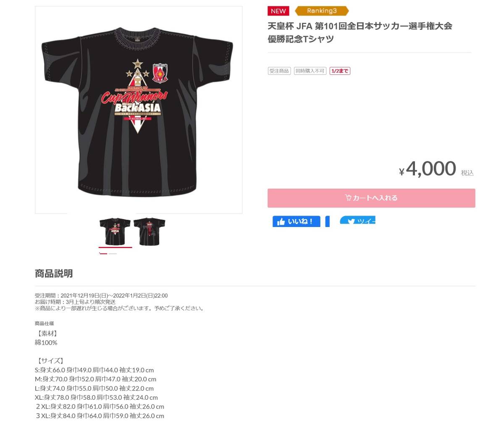
Task: Switch to the grey second carousel indicator
Action: 113,254
